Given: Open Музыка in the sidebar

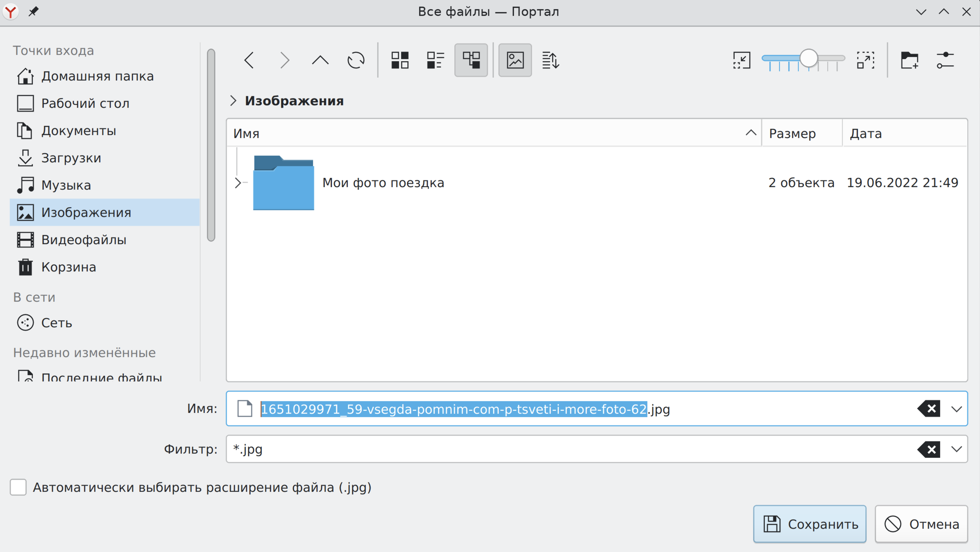Looking at the screenshot, I should pos(104,185).
